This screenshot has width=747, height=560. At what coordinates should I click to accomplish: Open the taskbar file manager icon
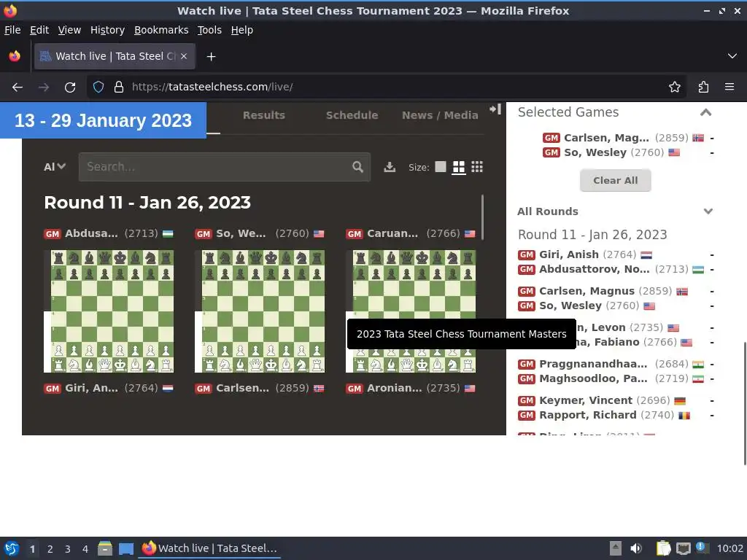point(105,548)
